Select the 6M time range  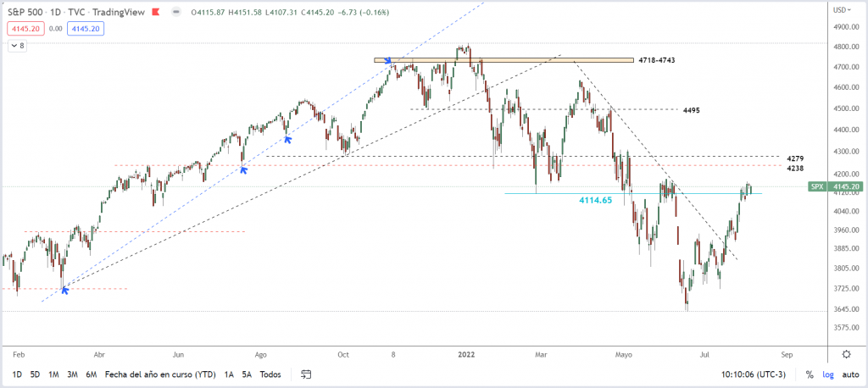[x=92, y=374]
